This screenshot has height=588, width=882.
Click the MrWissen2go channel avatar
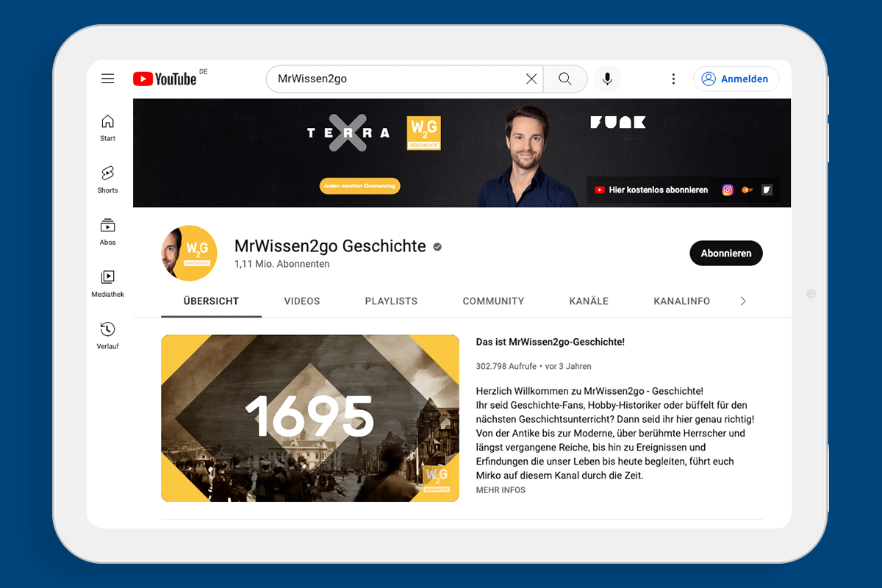click(x=189, y=253)
